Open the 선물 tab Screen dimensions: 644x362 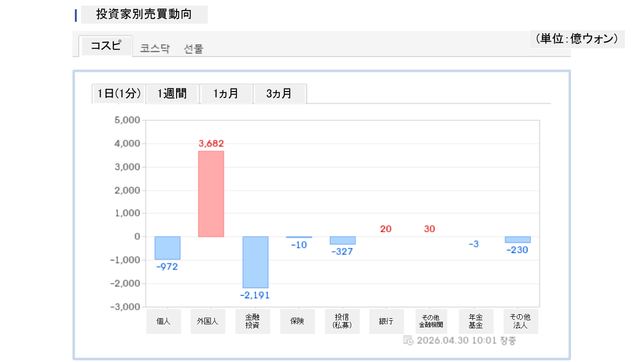point(194,49)
